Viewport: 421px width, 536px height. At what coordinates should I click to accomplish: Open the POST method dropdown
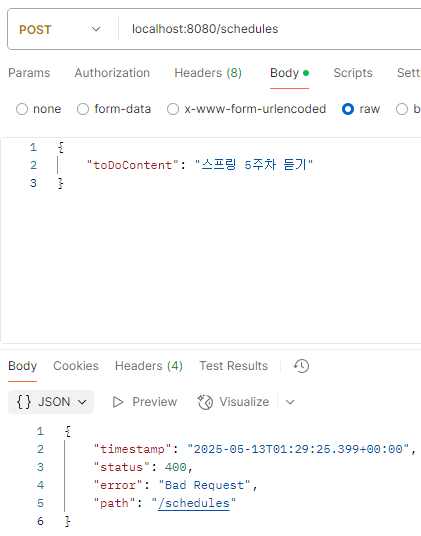pos(60,29)
